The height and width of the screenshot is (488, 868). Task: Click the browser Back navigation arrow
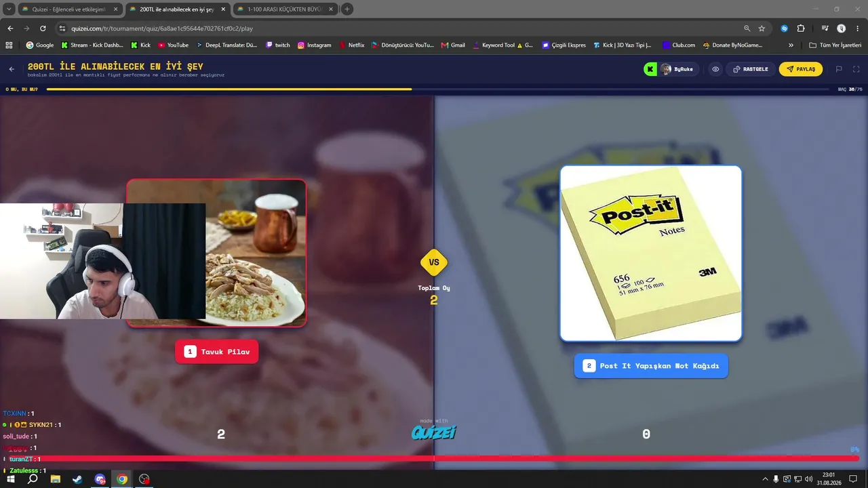[x=10, y=28]
